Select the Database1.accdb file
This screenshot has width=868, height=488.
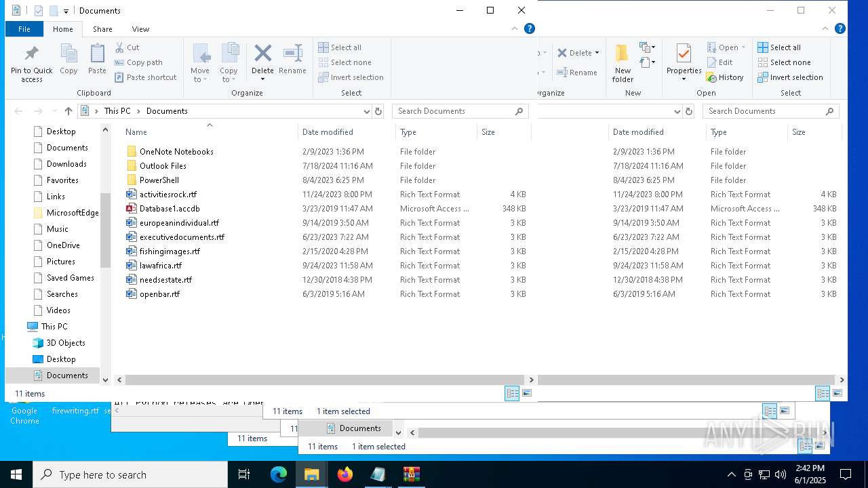coord(170,209)
